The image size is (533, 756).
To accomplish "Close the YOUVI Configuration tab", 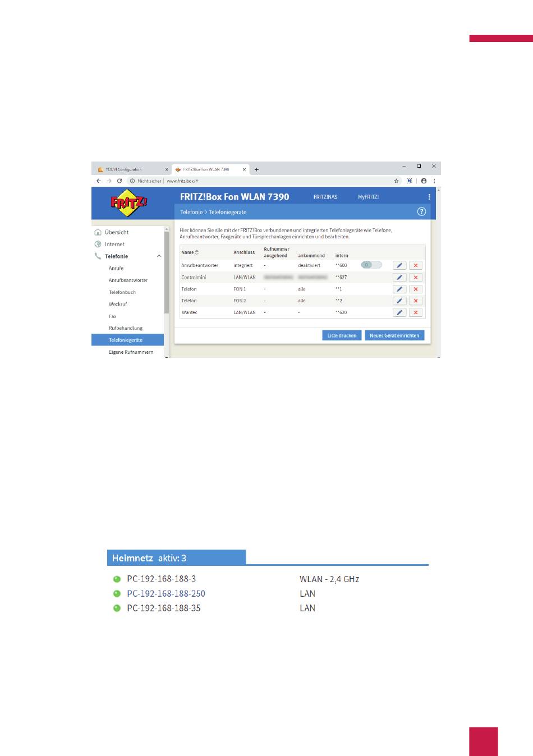I will (167, 169).
